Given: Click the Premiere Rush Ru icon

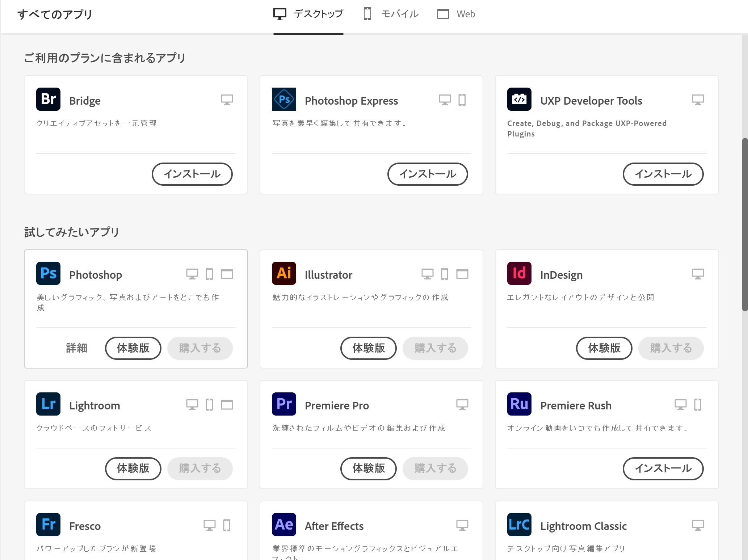Looking at the screenshot, I should (519, 404).
